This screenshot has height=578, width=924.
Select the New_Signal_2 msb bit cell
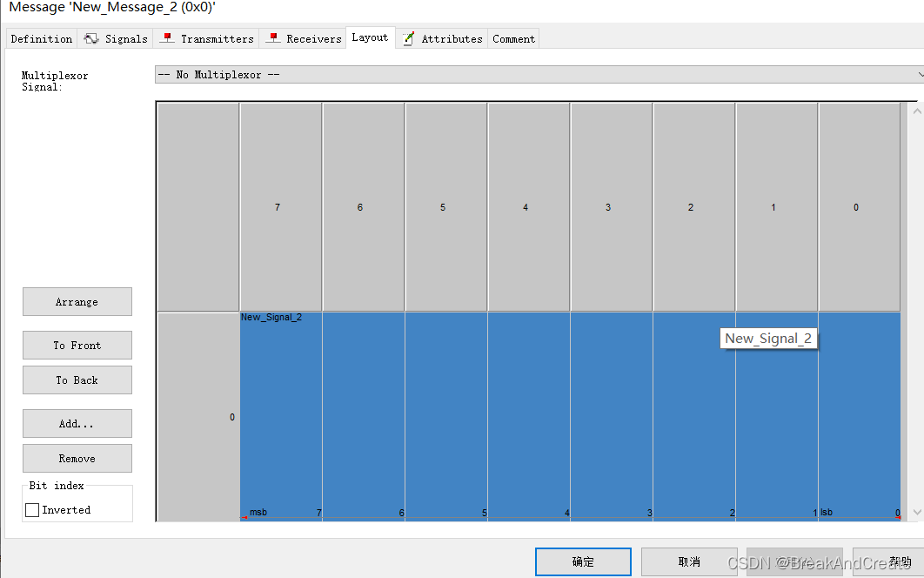click(x=281, y=416)
